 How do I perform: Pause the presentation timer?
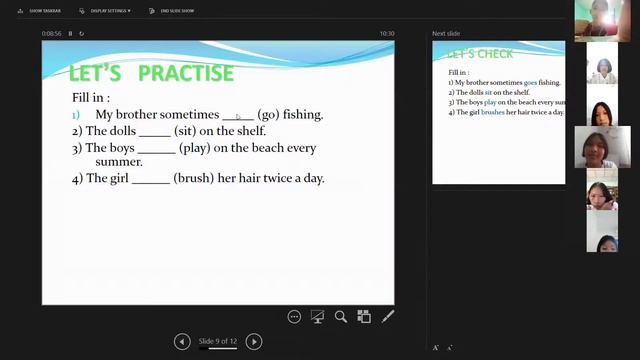(70, 33)
